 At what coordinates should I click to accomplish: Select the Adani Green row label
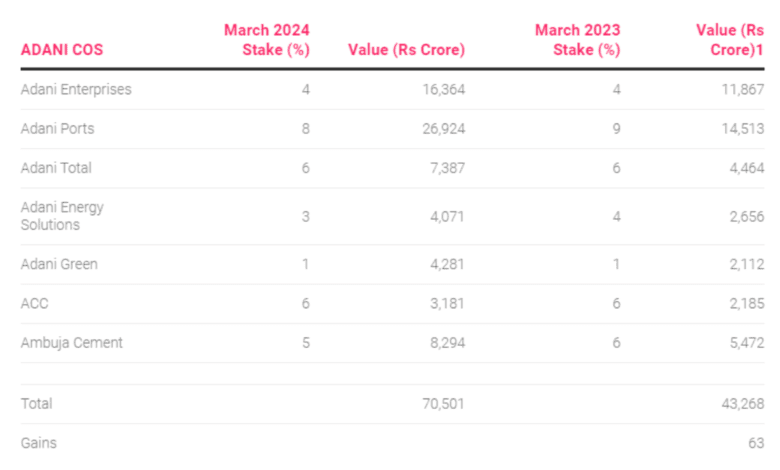(59, 264)
